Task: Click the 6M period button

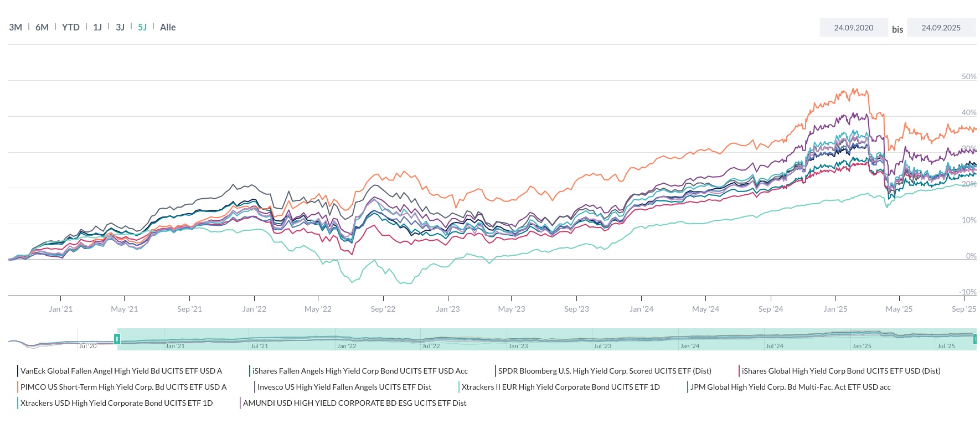Action: [42, 27]
